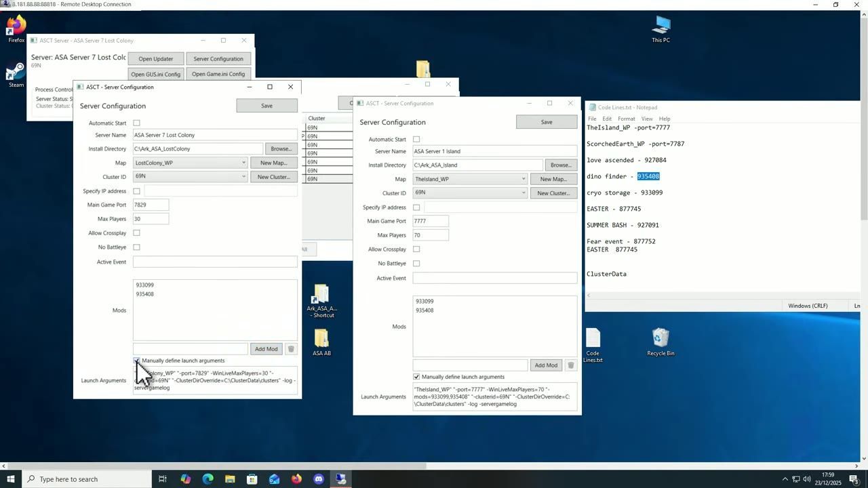Open Outlook mail from the taskbar

point(274,479)
